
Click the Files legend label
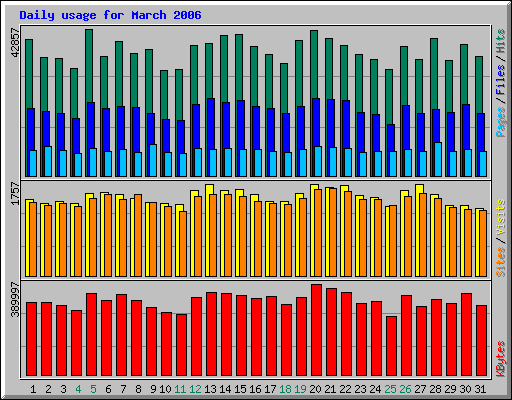501,80
